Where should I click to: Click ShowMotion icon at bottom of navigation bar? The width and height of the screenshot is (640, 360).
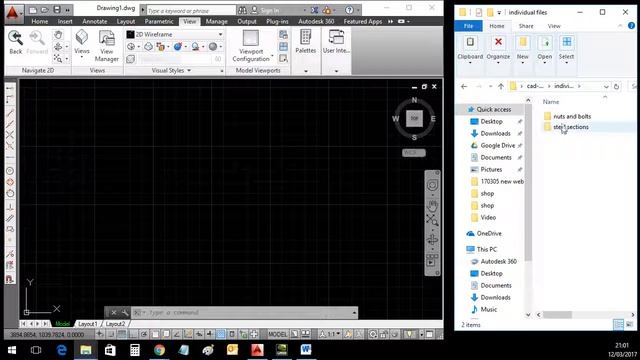point(432,260)
